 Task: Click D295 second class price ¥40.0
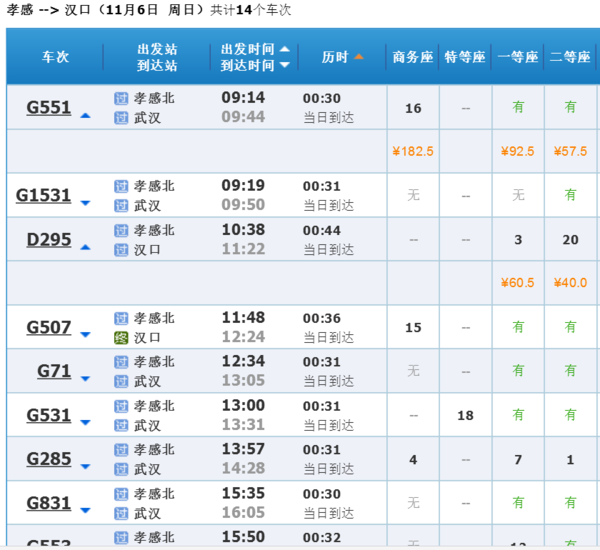[x=570, y=283]
